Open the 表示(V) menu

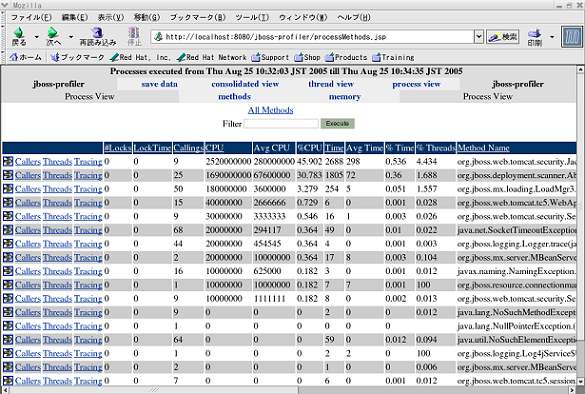point(110,17)
